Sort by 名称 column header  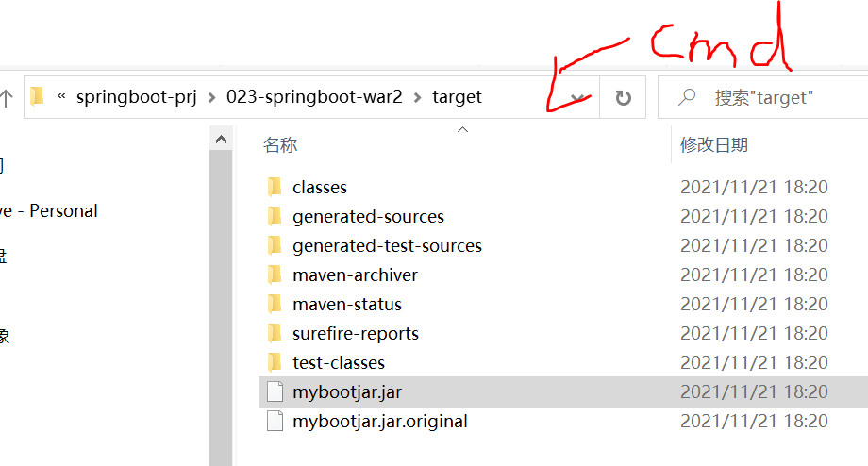[280, 144]
